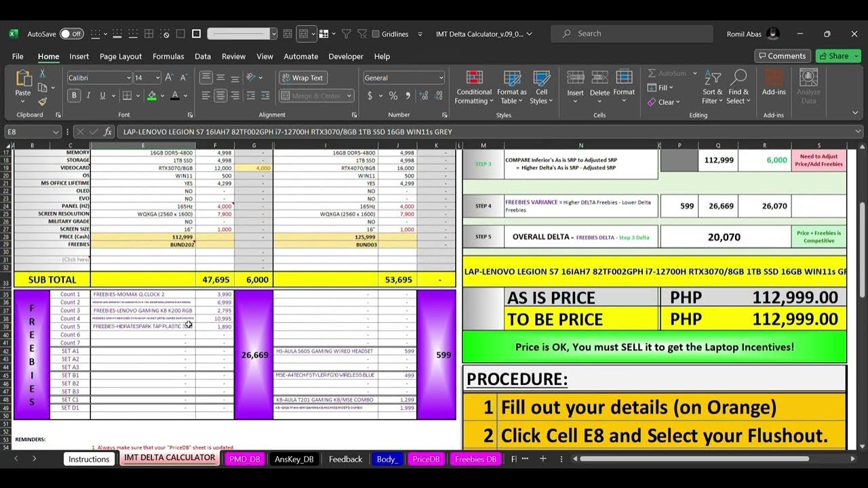
Task: Increase indent icon
Action: (266, 96)
